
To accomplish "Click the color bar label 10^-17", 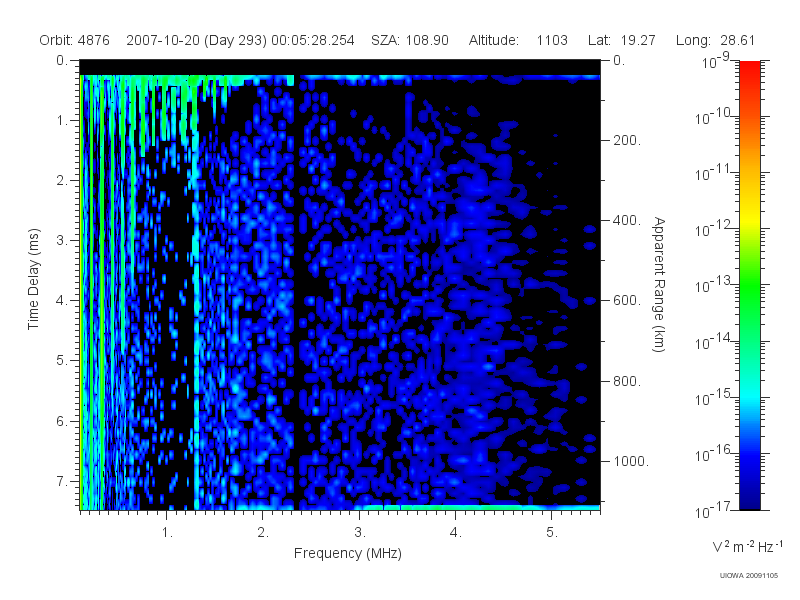I will 713,510.
